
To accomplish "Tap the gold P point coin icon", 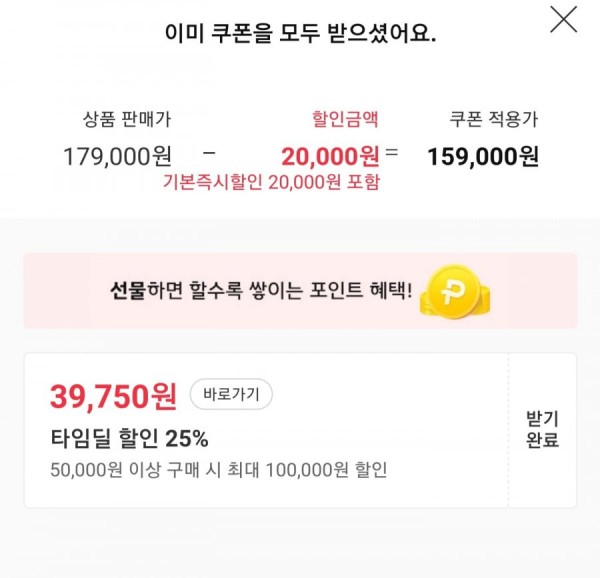I will coord(455,291).
